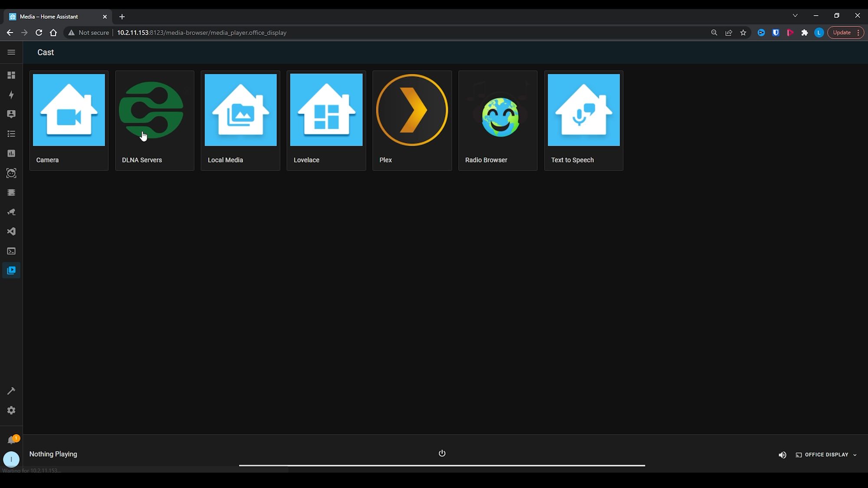
Task: Open the Text to Speech source
Action: [584, 121]
